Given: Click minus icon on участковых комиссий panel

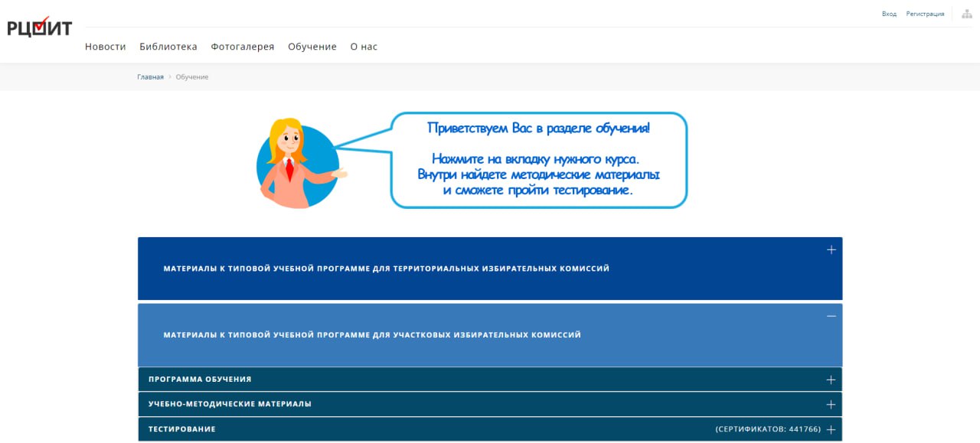Looking at the screenshot, I should click(x=831, y=316).
